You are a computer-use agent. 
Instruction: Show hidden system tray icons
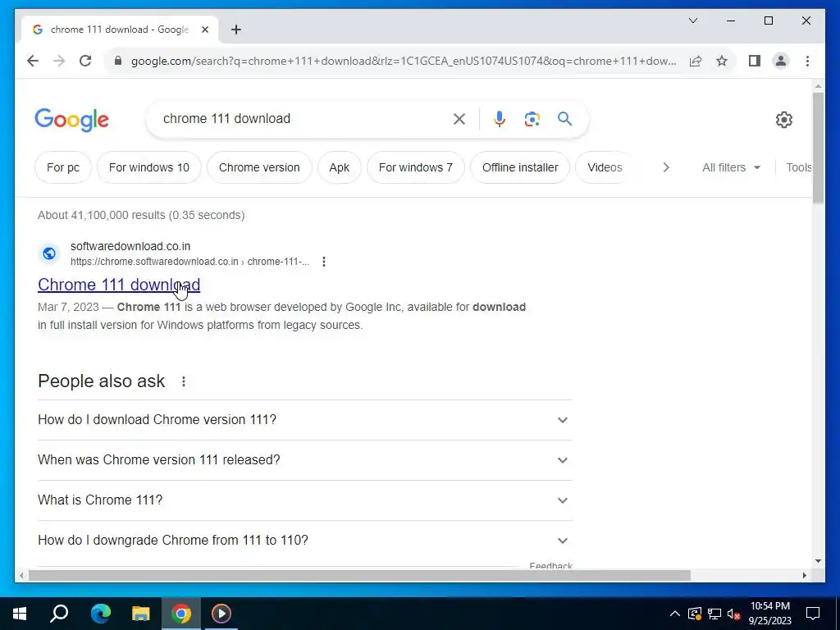(675, 614)
